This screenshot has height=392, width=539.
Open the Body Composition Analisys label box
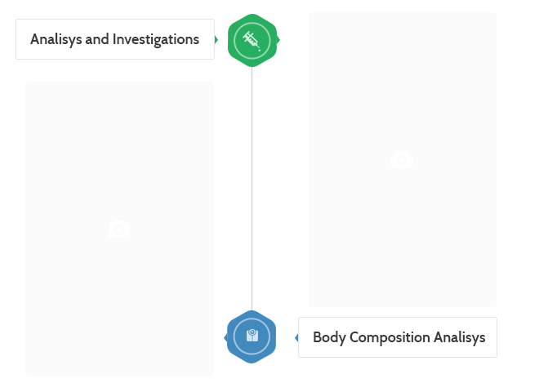coord(398,337)
